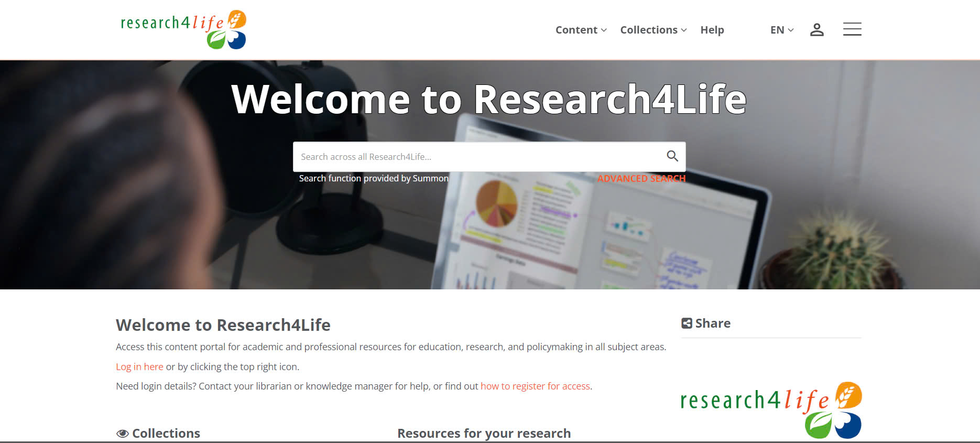The width and height of the screenshot is (980, 443).
Task: Follow the Log in here link
Action: point(139,366)
